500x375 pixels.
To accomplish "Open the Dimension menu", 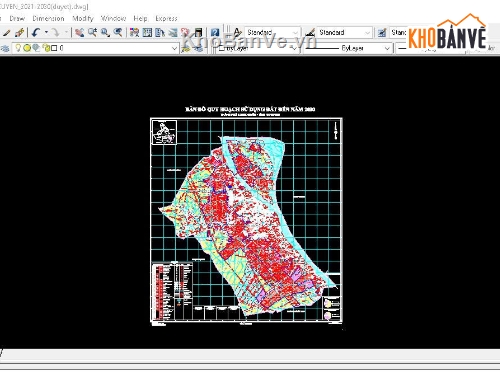I will click(48, 18).
